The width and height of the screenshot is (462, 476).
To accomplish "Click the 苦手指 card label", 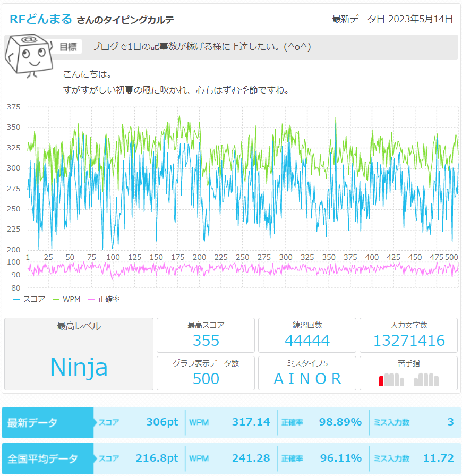I will pos(409,363).
